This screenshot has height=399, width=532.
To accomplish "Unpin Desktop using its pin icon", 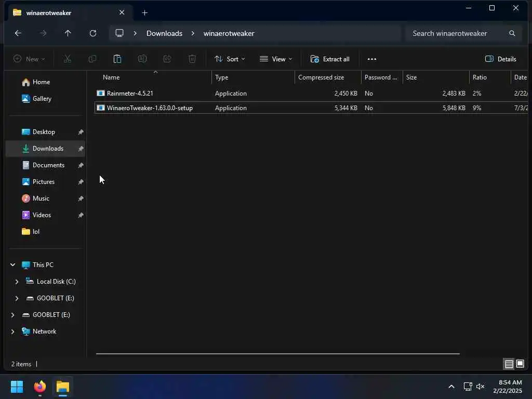I will (x=81, y=132).
